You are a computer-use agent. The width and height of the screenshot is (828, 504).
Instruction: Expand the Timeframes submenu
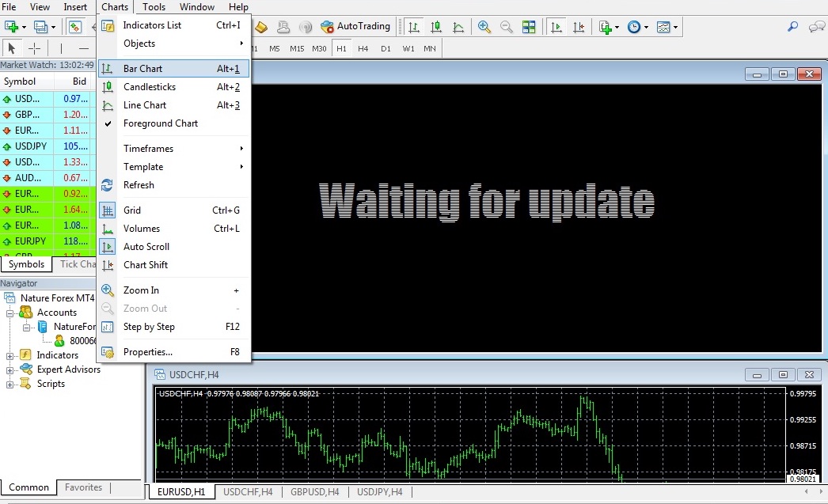point(173,148)
